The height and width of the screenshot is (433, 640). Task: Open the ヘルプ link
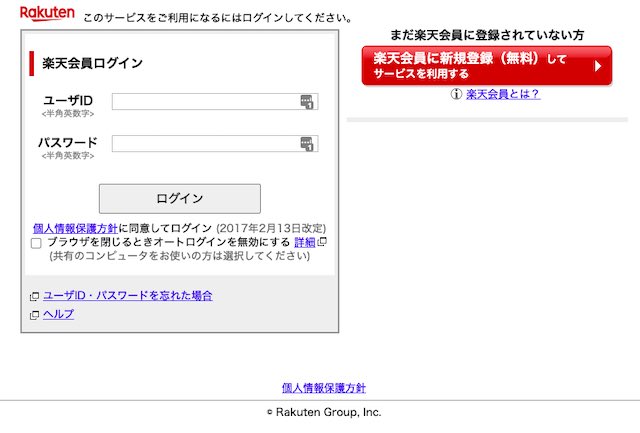[58, 314]
